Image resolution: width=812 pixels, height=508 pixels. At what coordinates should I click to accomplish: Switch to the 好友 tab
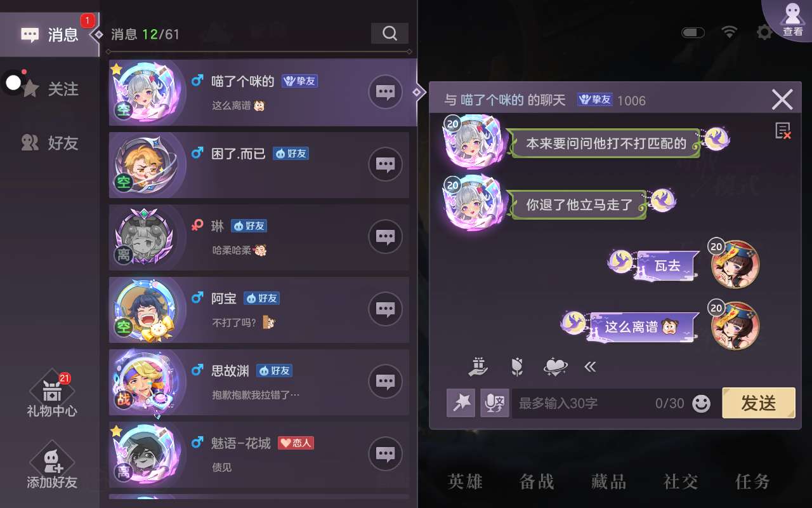tap(50, 143)
